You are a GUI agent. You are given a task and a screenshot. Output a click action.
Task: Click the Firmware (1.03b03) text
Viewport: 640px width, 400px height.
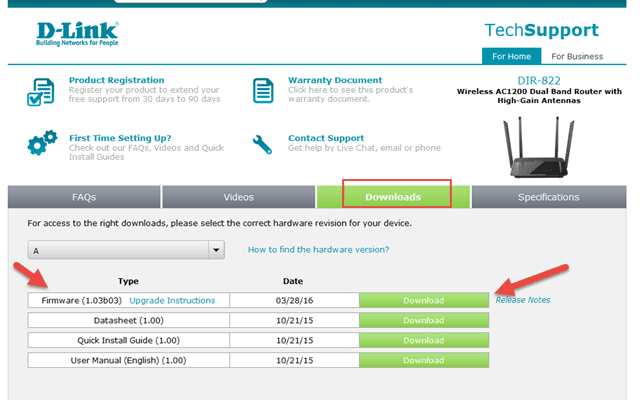point(82,300)
